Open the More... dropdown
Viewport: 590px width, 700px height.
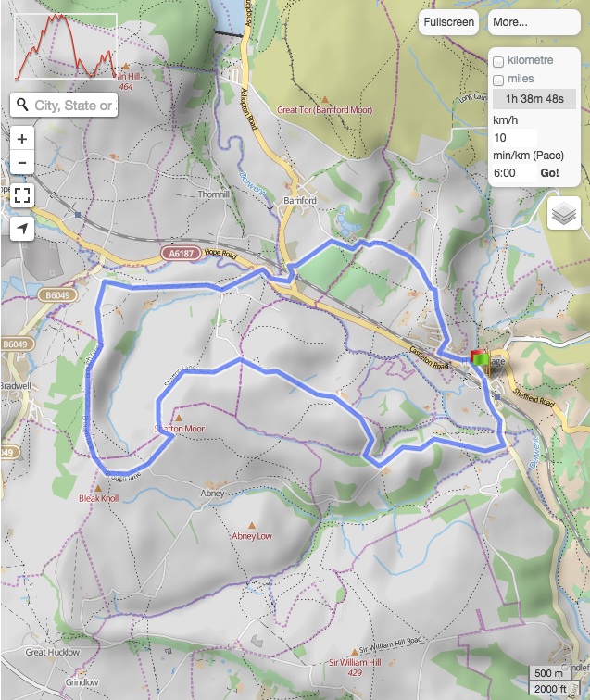click(x=533, y=22)
